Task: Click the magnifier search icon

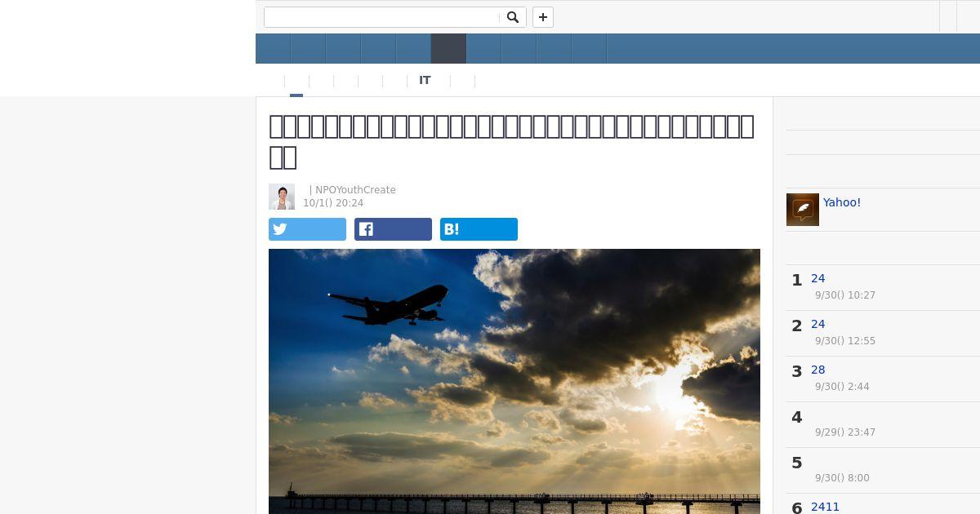Action: 513,17
